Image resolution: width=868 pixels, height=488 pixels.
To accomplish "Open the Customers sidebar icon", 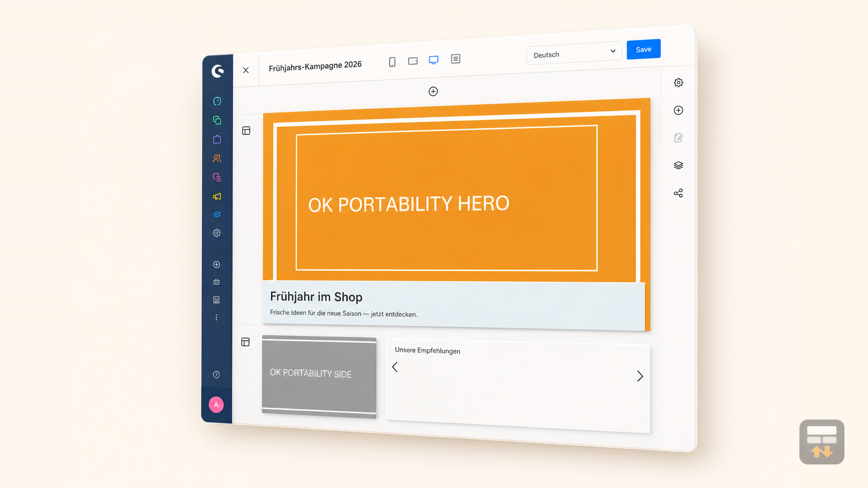I will 217,158.
